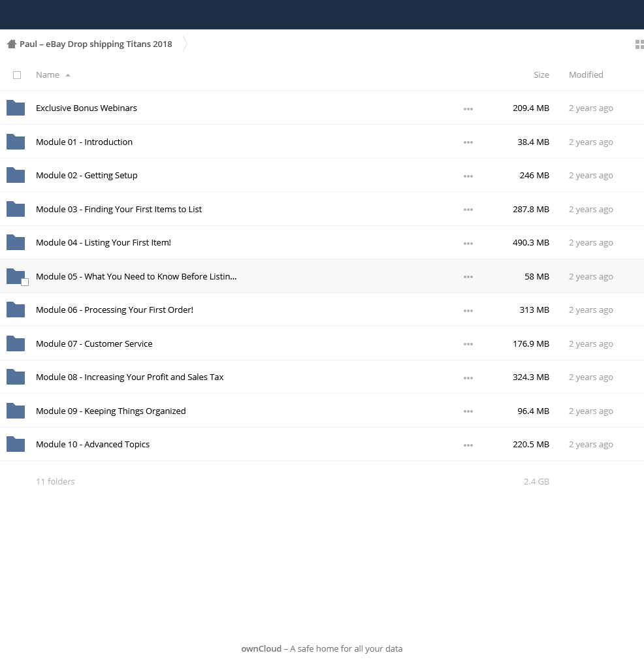Screen dimensions: 644x668
Task: Click the home icon in the breadcrumb
Action: [x=12, y=44]
